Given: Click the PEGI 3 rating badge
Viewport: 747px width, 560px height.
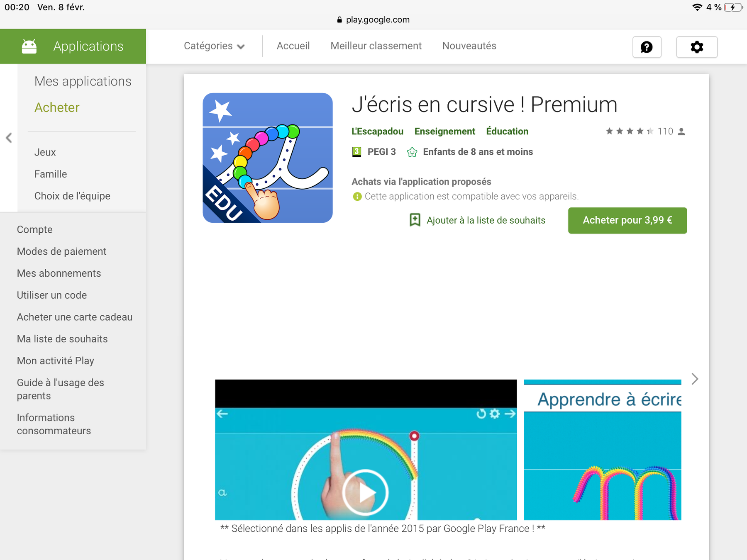Looking at the screenshot, I should [x=356, y=152].
